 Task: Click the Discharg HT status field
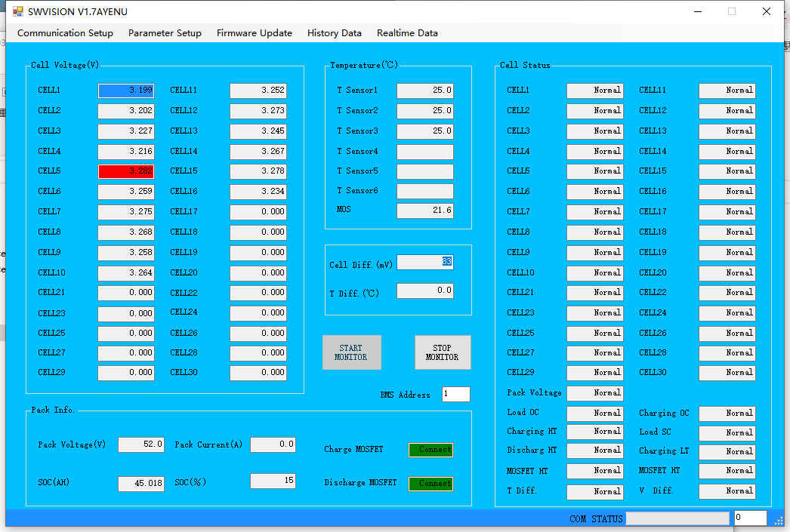(595, 451)
